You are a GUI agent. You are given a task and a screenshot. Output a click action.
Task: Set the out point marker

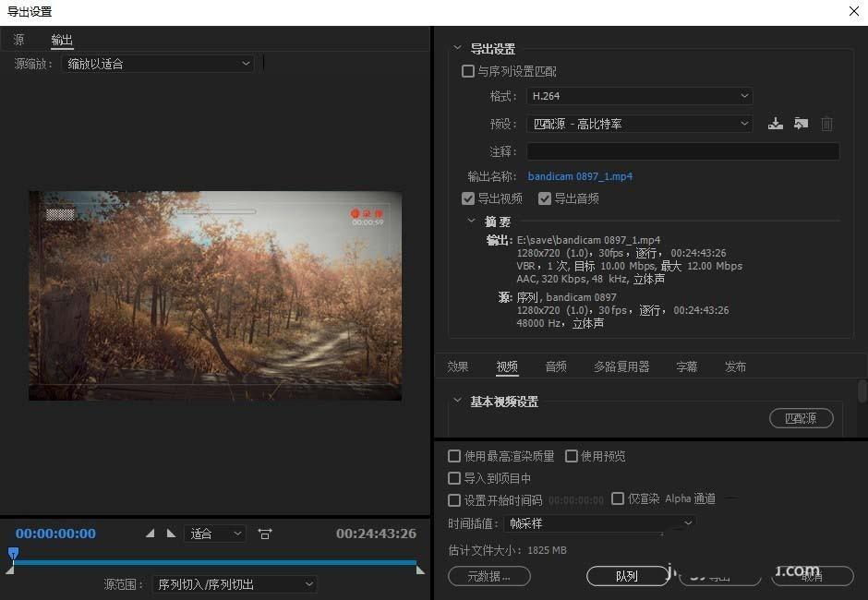171,533
